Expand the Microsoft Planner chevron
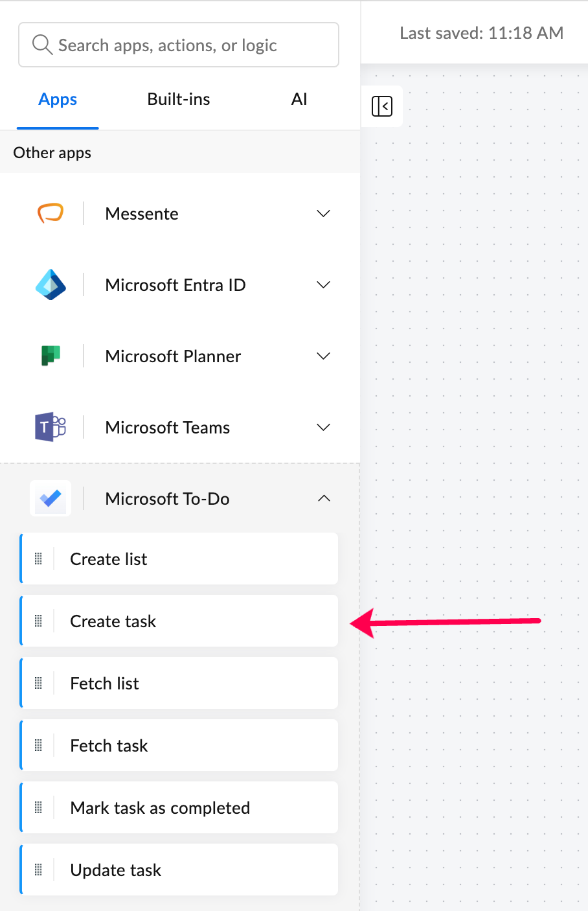Image resolution: width=588 pixels, height=911 pixels. [x=323, y=356]
